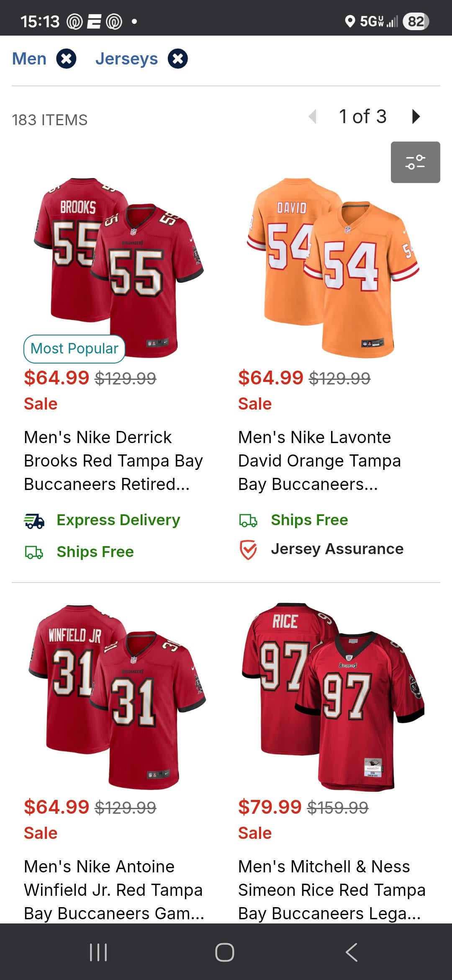The image size is (452, 980).
Task: Remove the Jerseys filter chip
Action: 178,59
